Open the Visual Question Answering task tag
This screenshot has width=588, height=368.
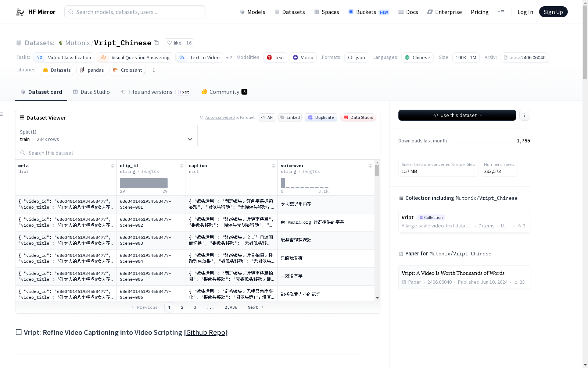pyautogui.click(x=135, y=57)
